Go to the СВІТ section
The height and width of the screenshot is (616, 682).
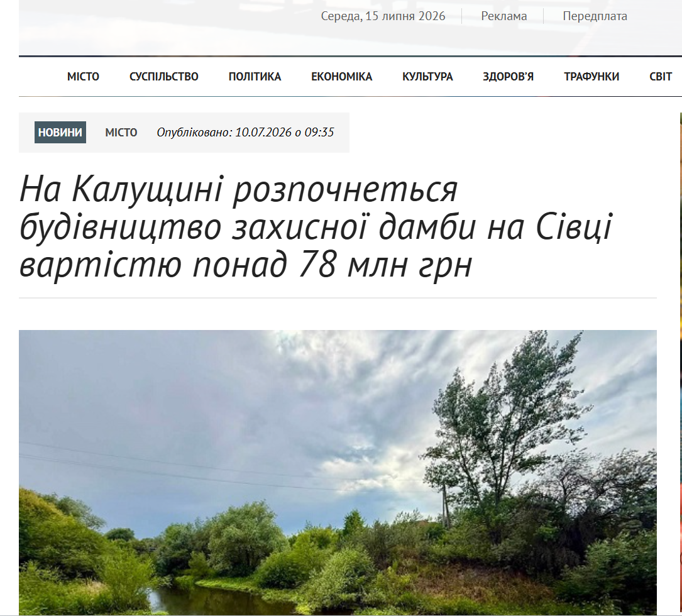[x=661, y=77]
